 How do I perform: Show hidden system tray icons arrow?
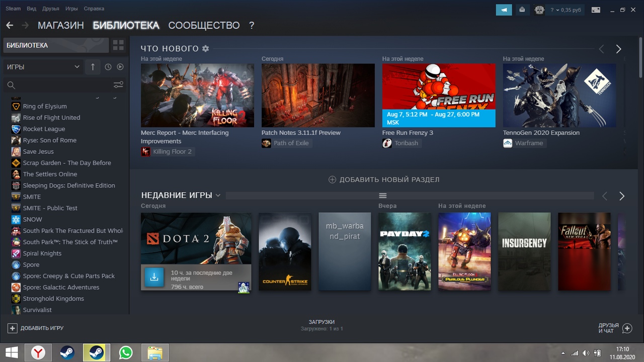click(x=563, y=353)
